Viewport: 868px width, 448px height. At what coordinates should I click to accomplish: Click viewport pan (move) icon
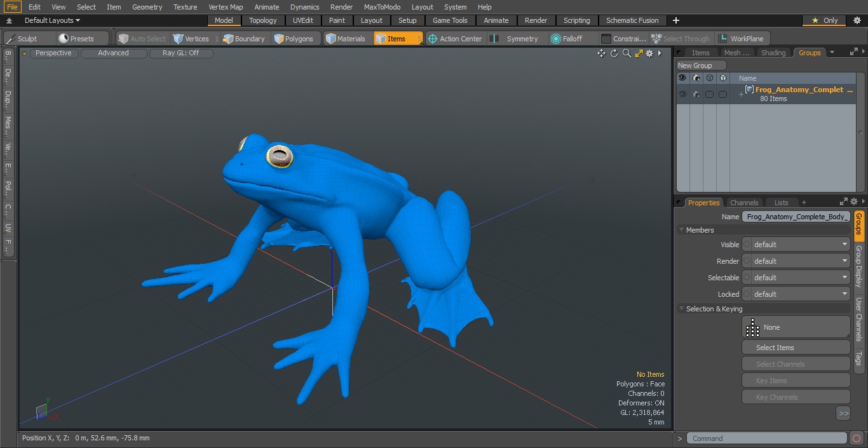coord(601,53)
